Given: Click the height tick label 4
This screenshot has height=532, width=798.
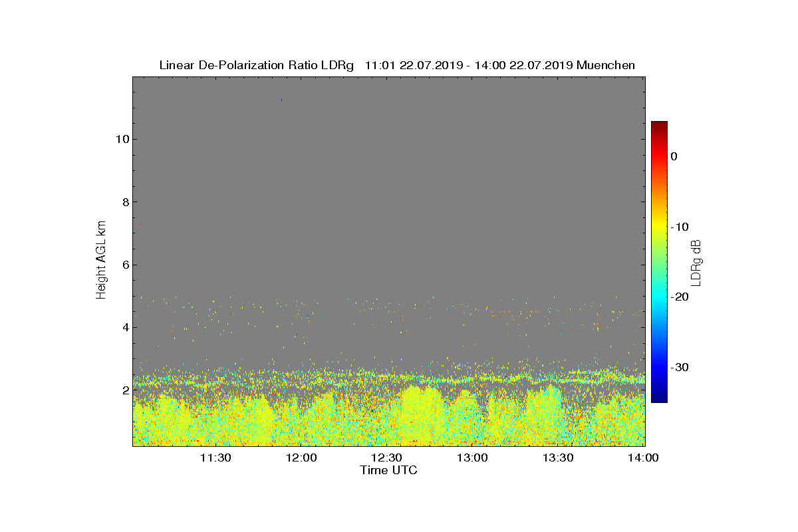Looking at the screenshot, I should [x=125, y=327].
